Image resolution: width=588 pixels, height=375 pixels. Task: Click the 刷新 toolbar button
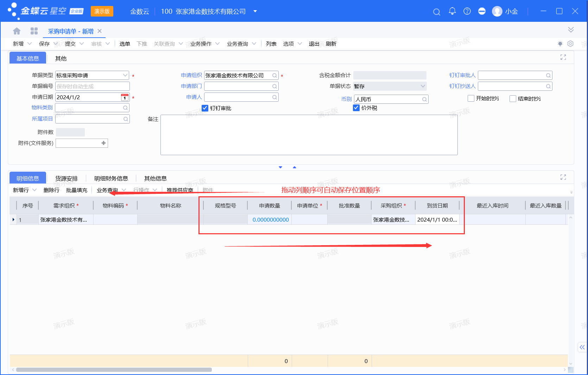tap(331, 44)
